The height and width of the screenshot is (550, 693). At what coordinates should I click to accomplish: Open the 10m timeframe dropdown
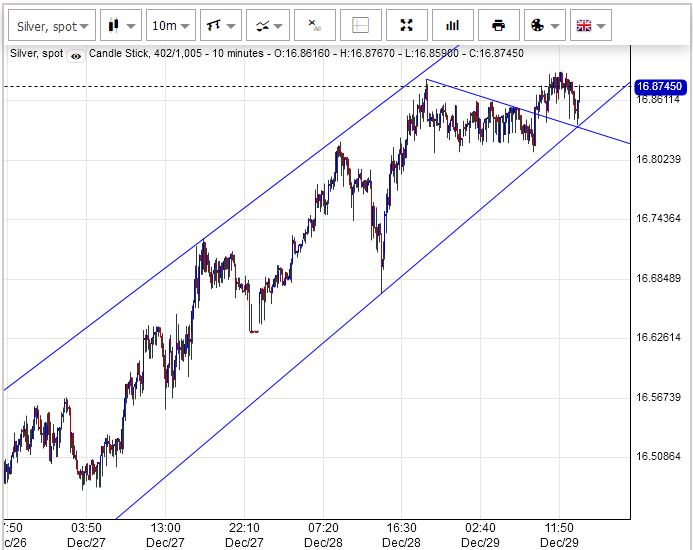pos(170,25)
